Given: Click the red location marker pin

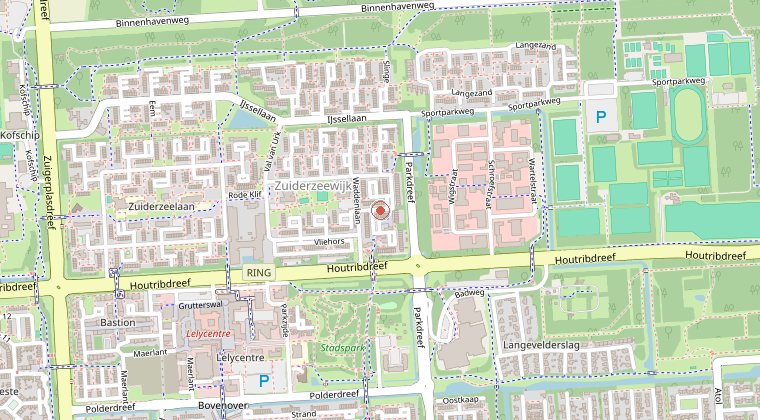Looking at the screenshot, I should point(380,211).
